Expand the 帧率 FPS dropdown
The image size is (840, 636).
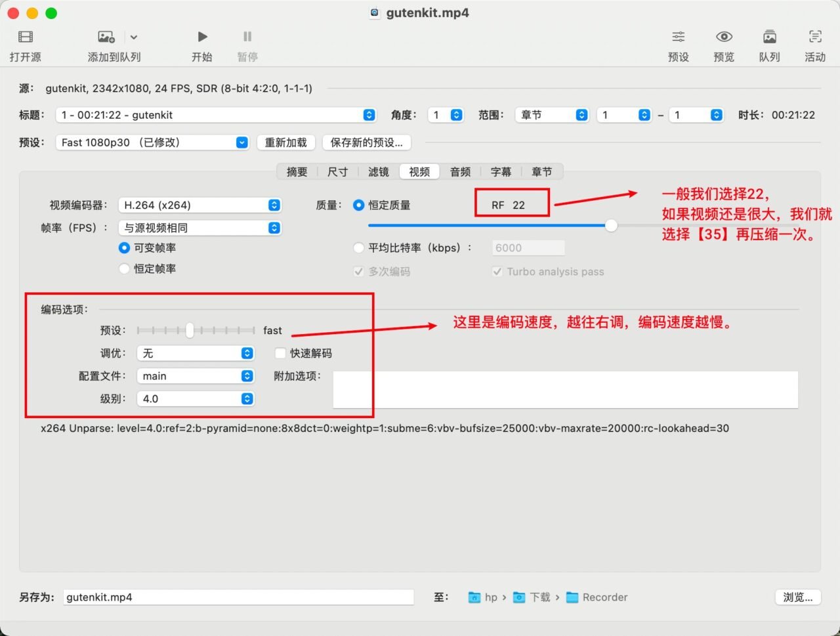[x=199, y=228]
